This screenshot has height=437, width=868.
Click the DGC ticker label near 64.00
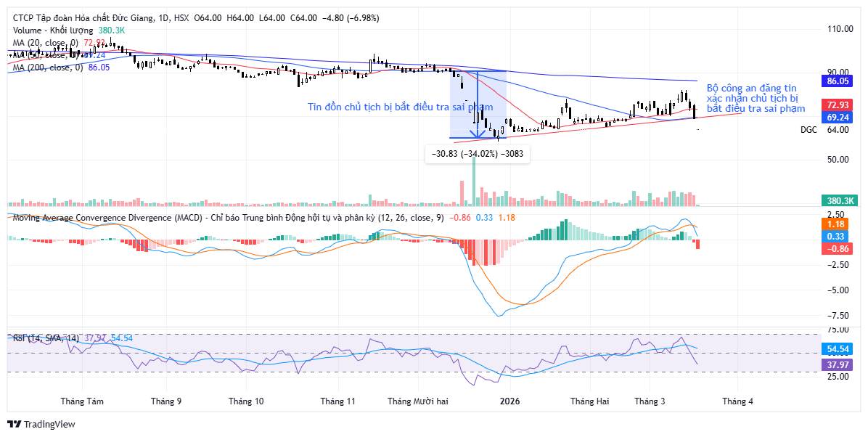808,130
